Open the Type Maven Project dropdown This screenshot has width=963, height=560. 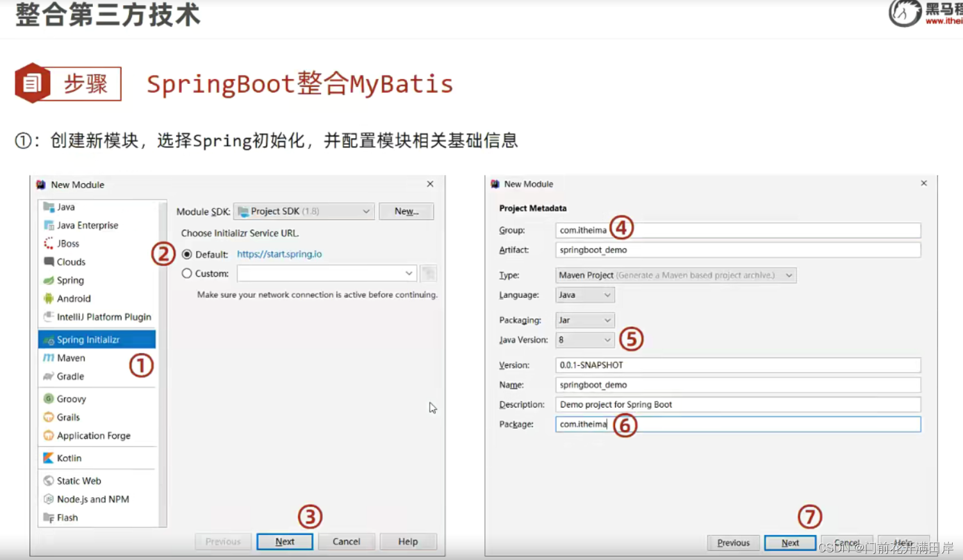point(676,276)
